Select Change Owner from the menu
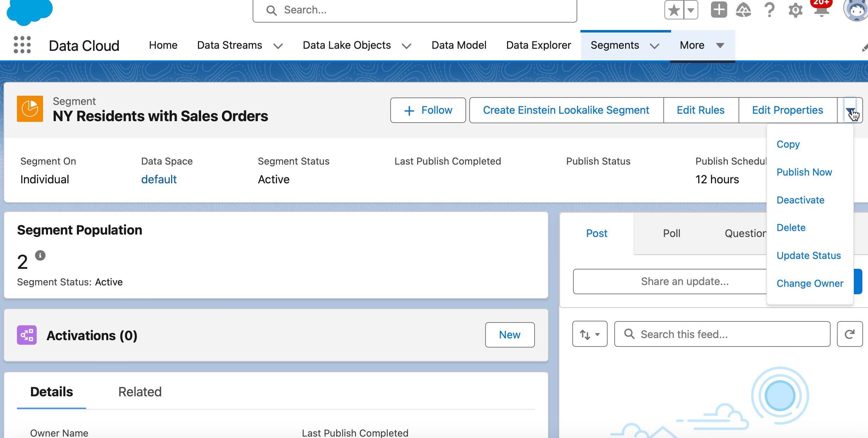 [x=810, y=283]
